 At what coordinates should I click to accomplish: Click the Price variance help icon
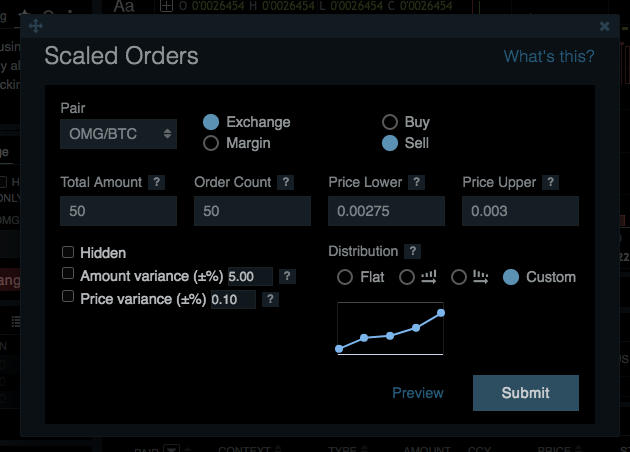pos(270,298)
